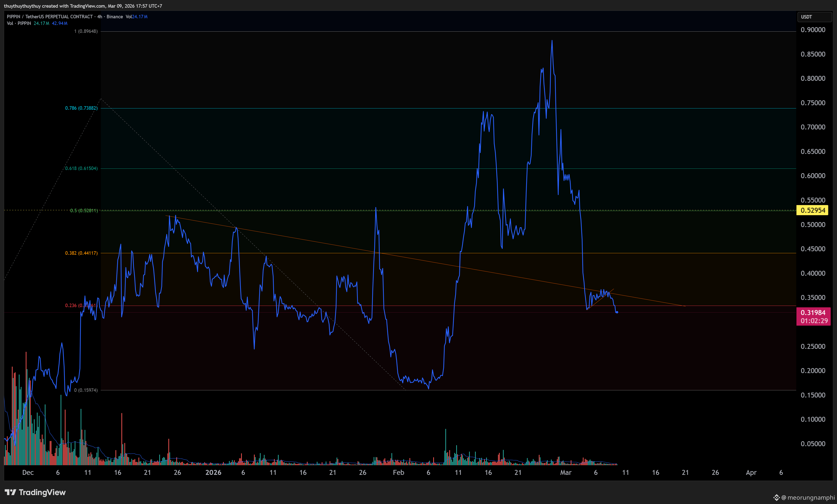Click the 0.50000 price axis label

pyautogui.click(x=813, y=225)
